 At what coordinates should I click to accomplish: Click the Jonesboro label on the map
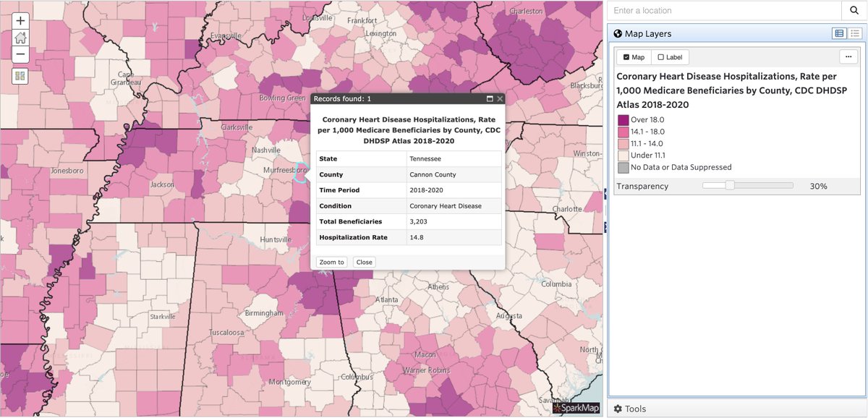(67, 171)
